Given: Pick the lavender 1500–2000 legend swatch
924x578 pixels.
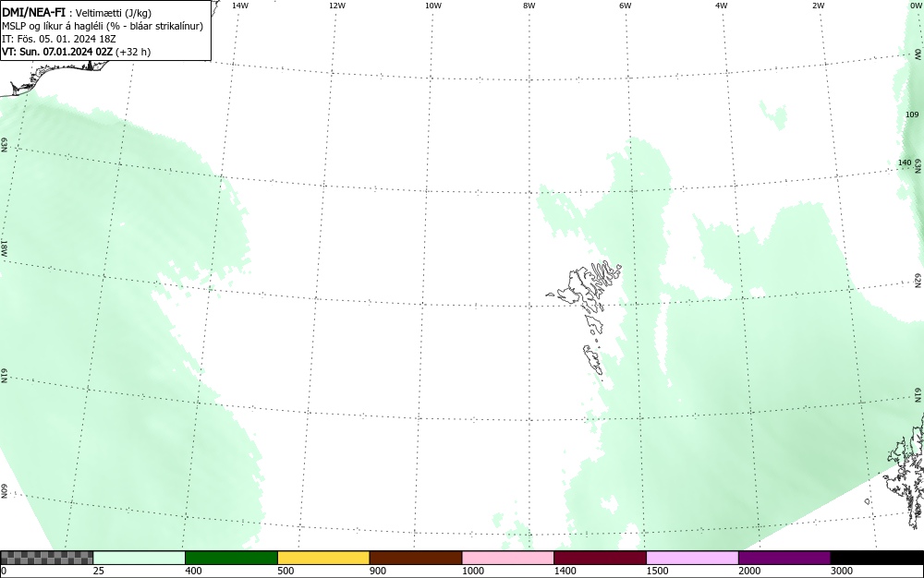Looking at the screenshot, I should coord(692,558).
